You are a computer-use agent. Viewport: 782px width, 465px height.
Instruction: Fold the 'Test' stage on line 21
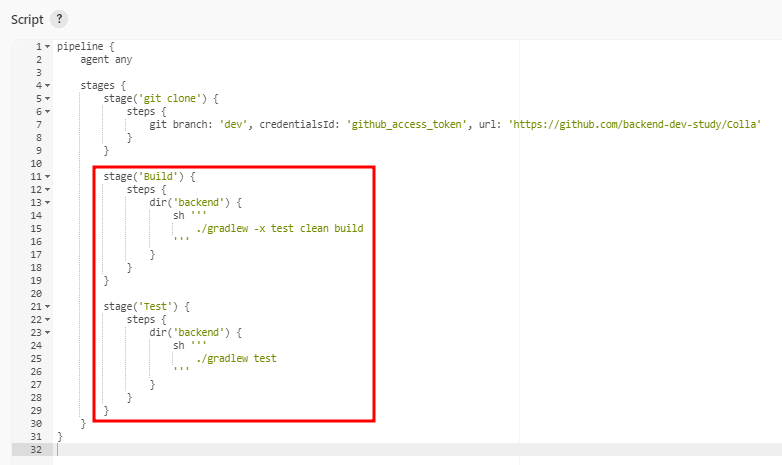coord(47,306)
